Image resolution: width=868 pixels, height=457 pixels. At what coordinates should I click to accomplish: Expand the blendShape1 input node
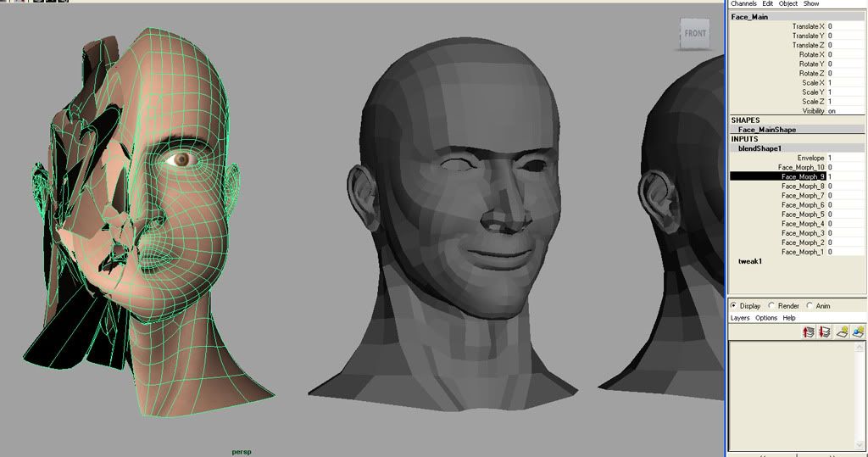(x=759, y=148)
